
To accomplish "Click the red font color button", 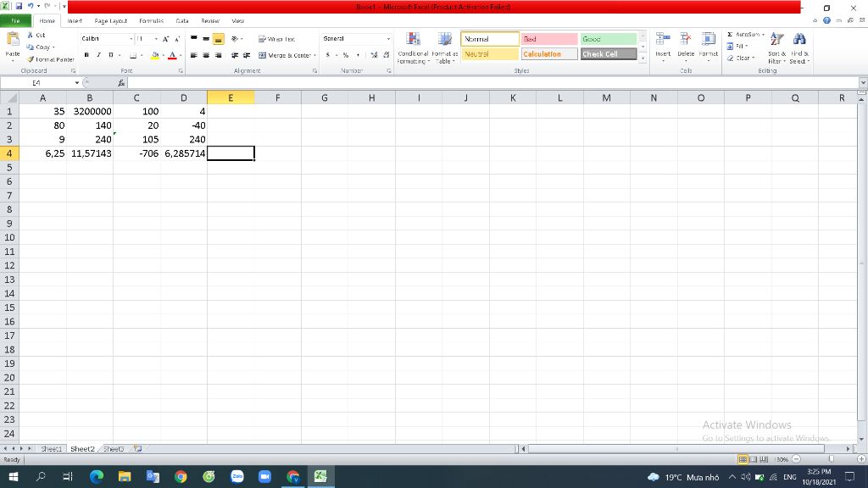I will (172, 55).
